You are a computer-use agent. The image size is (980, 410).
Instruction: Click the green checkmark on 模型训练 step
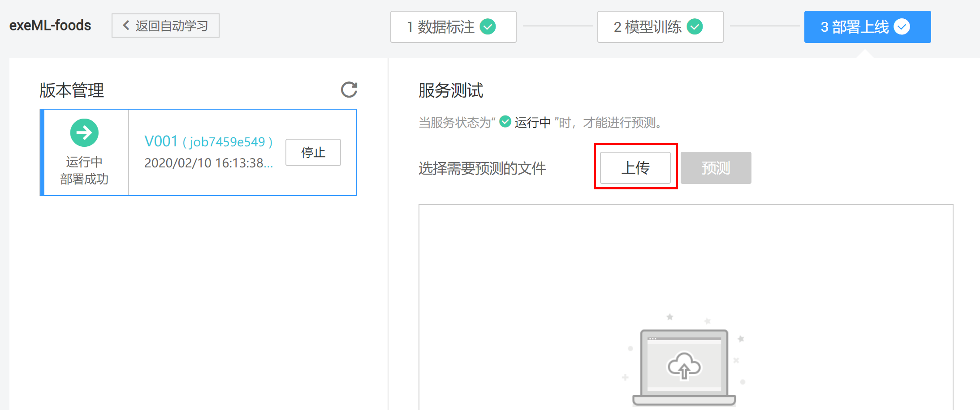(695, 27)
